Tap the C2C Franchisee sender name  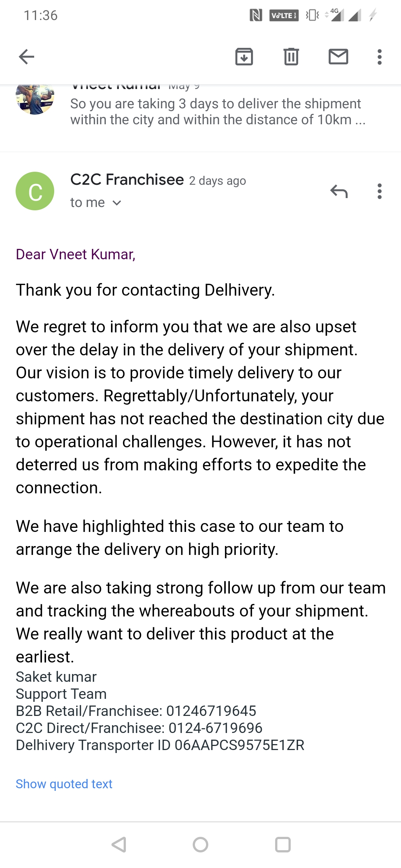[x=127, y=180]
